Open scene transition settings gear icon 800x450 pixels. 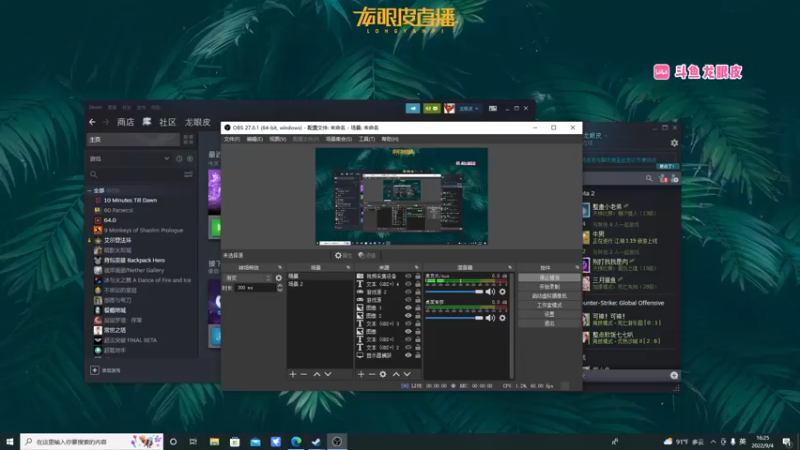(x=279, y=278)
